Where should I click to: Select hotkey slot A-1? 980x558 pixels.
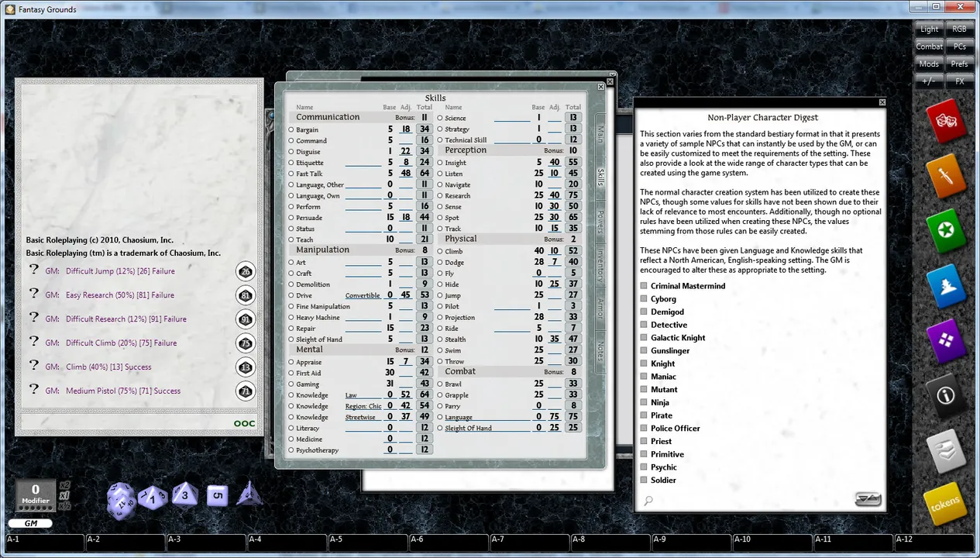pos(46,542)
